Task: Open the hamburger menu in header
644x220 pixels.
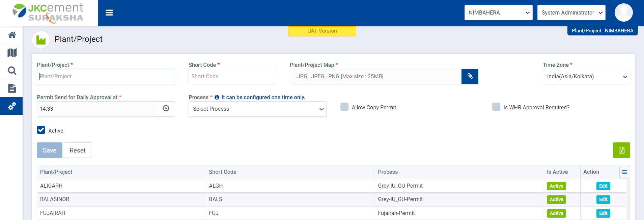Action: [109, 13]
